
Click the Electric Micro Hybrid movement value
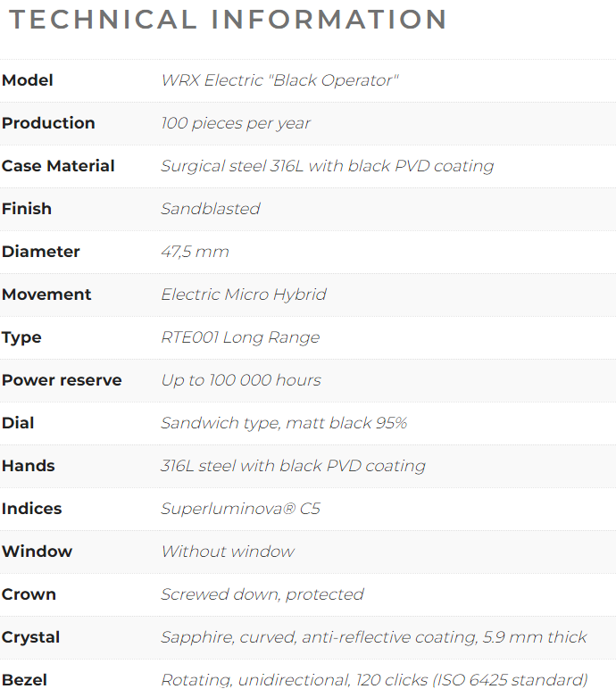click(x=244, y=295)
